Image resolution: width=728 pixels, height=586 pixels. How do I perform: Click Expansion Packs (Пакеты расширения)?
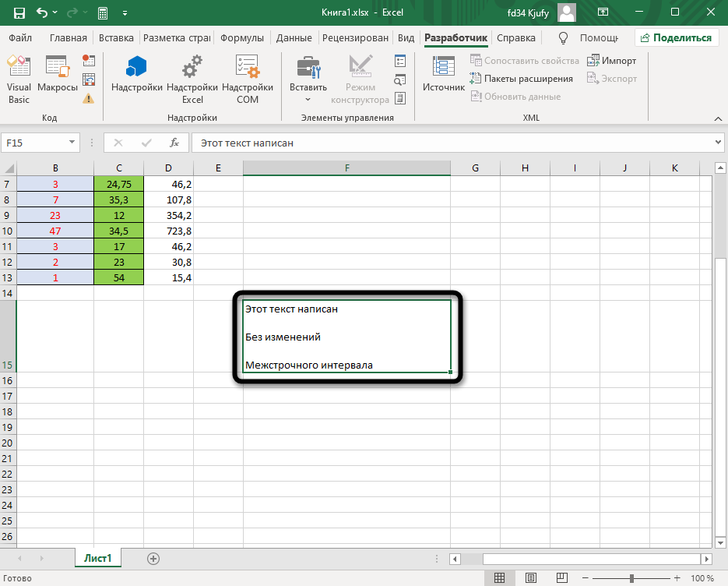[x=521, y=79]
